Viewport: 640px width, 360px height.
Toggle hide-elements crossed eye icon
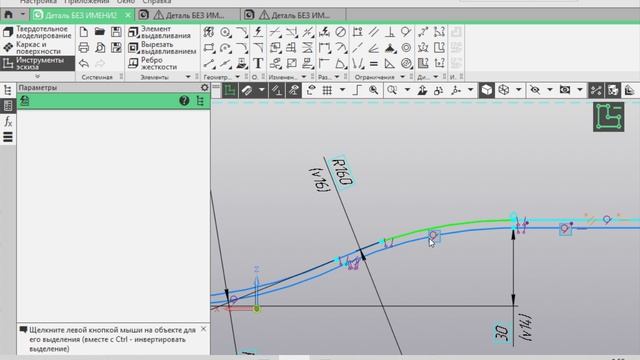(x=535, y=90)
